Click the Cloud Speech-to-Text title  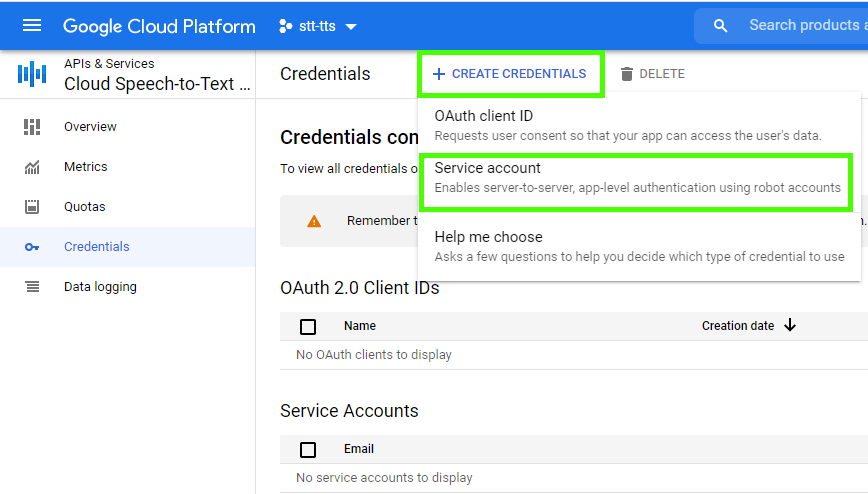157,84
